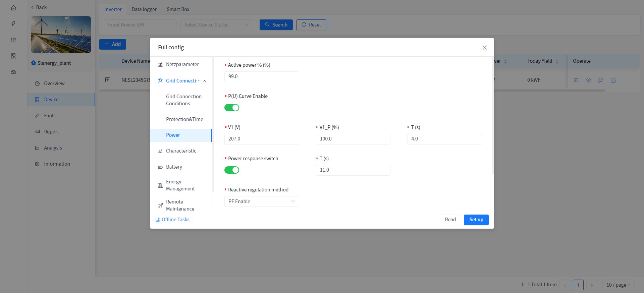Click the device settings icon in Operate column
Screen dimensions: 644x293
click(576, 80)
